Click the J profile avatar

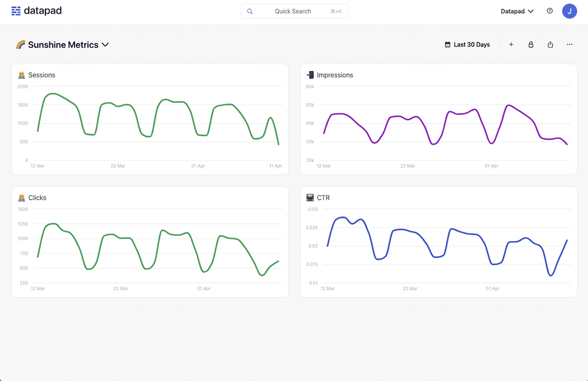(x=569, y=11)
